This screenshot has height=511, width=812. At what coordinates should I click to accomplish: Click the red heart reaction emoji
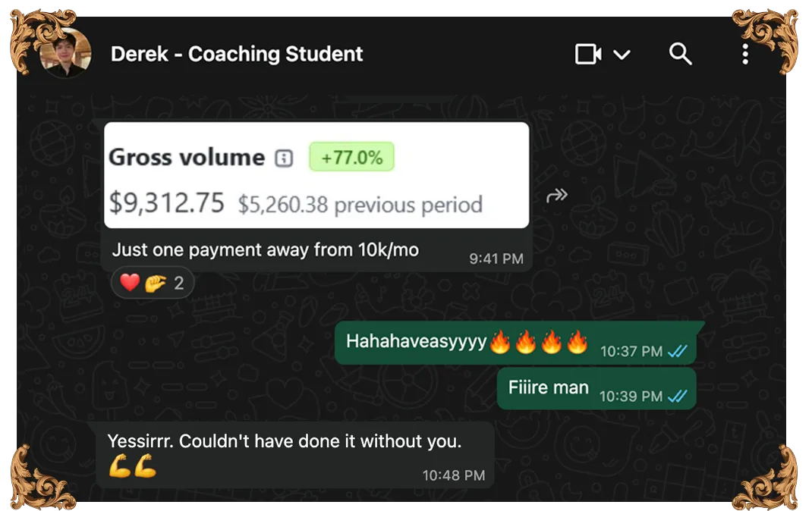pos(130,282)
